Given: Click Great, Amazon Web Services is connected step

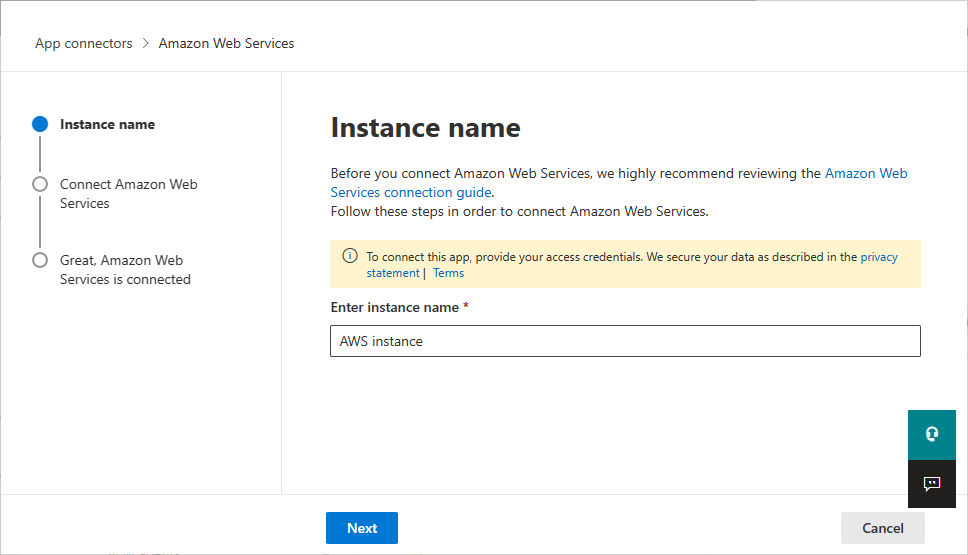Looking at the screenshot, I should coord(124,269).
